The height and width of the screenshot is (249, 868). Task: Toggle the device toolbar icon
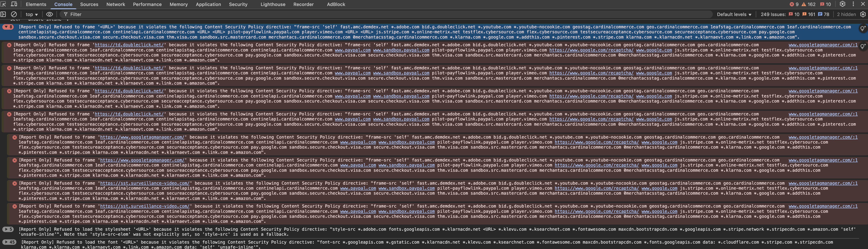[14, 4]
